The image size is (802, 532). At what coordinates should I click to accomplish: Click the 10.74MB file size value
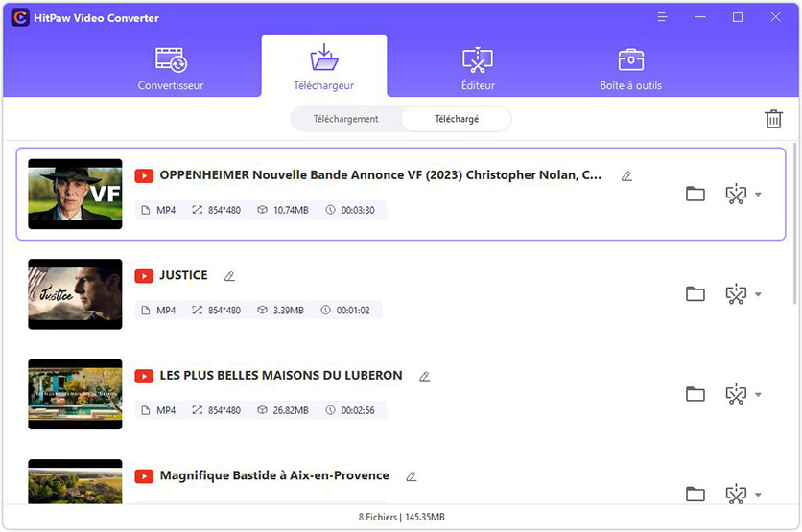tap(291, 210)
